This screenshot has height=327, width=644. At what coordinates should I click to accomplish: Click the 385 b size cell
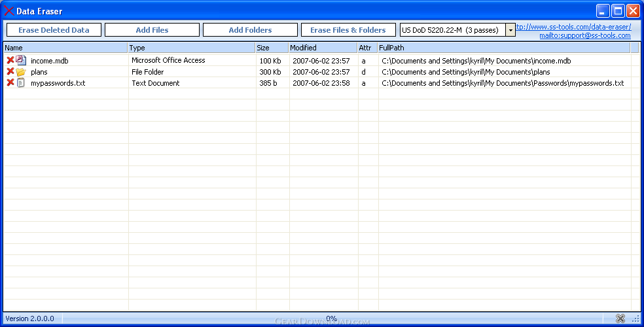click(x=268, y=83)
